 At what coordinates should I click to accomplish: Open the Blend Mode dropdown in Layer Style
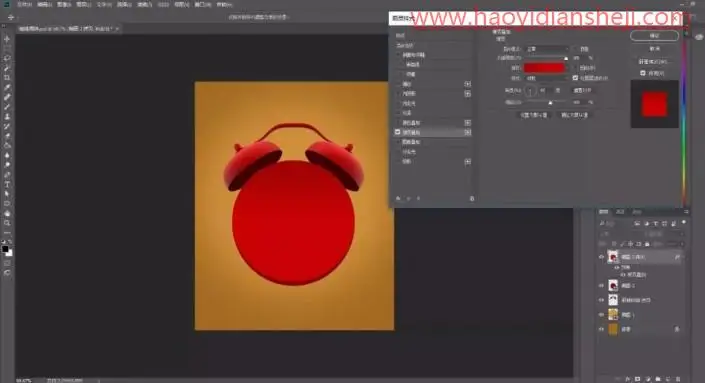[x=547, y=49]
